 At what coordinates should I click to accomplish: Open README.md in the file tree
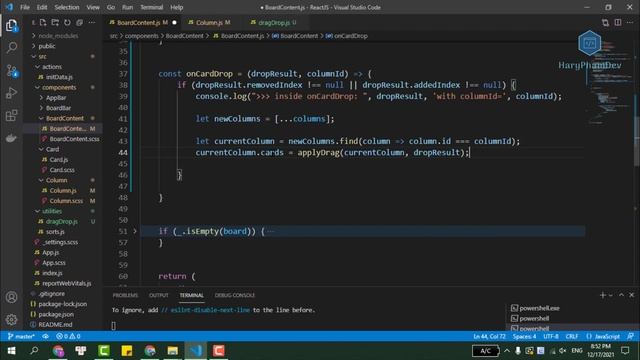pyautogui.click(x=55, y=324)
